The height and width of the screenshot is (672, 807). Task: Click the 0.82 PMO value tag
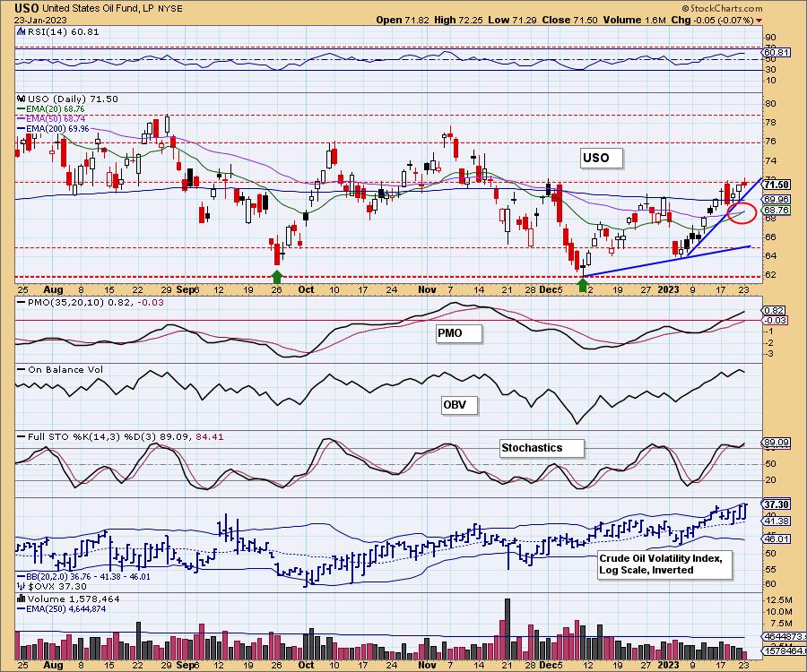pyautogui.click(x=774, y=310)
